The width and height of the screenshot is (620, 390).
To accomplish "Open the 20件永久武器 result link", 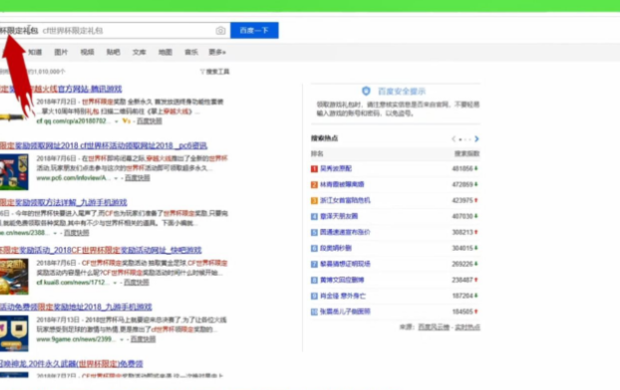I will click(71, 363).
